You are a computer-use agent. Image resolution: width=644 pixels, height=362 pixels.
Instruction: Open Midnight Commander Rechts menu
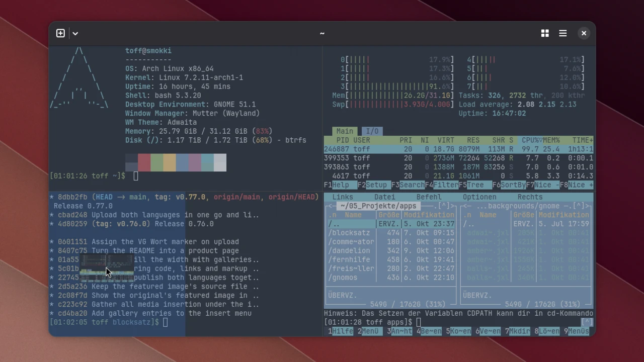pyautogui.click(x=530, y=197)
